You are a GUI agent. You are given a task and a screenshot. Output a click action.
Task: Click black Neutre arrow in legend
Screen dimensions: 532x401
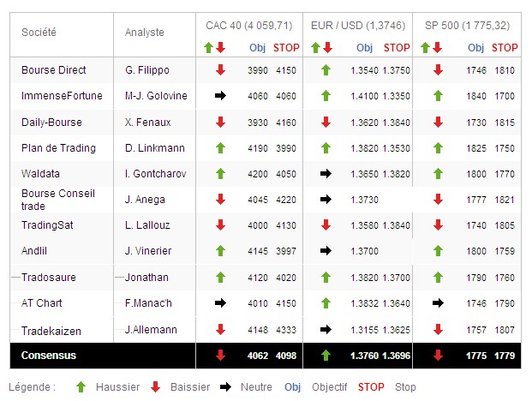225,387
